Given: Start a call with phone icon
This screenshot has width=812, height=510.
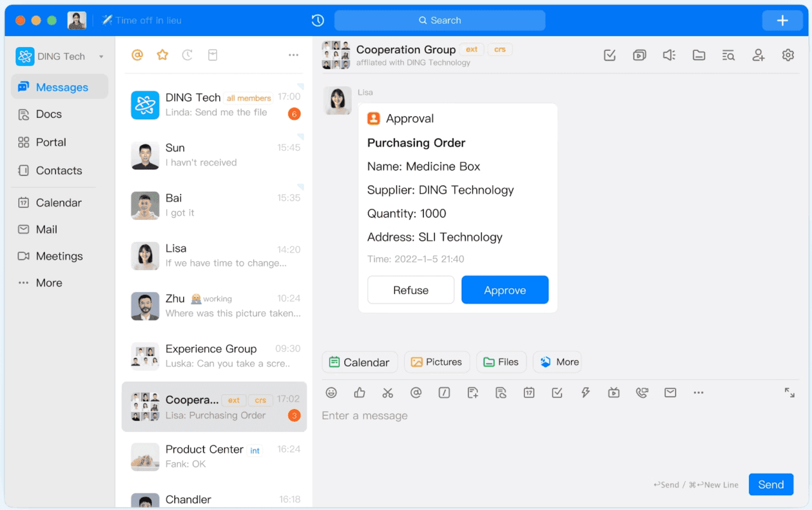Looking at the screenshot, I should (642, 392).
